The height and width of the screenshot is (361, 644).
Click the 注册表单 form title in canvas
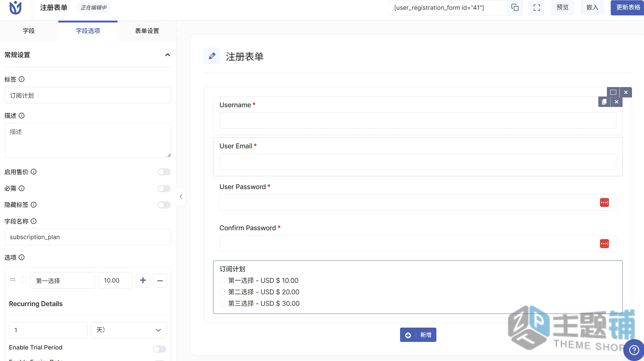245,56
